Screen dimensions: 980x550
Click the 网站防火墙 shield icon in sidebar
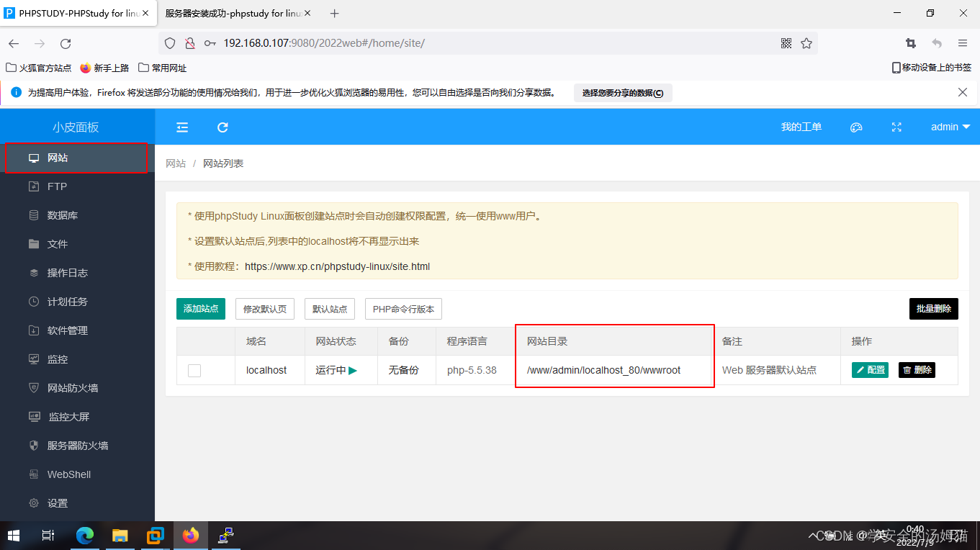click(x=33, y=388)
